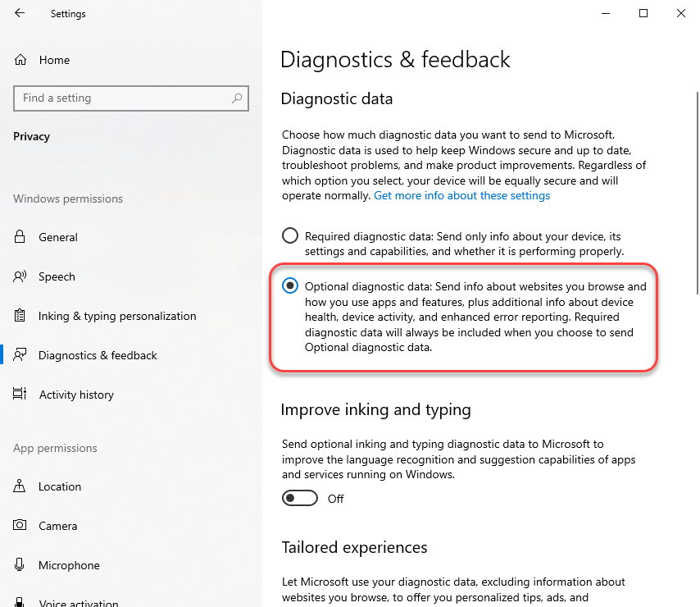Minimize the Settings window
The image size is (700, 607).
pyautogui.click(x=606, y=13)
